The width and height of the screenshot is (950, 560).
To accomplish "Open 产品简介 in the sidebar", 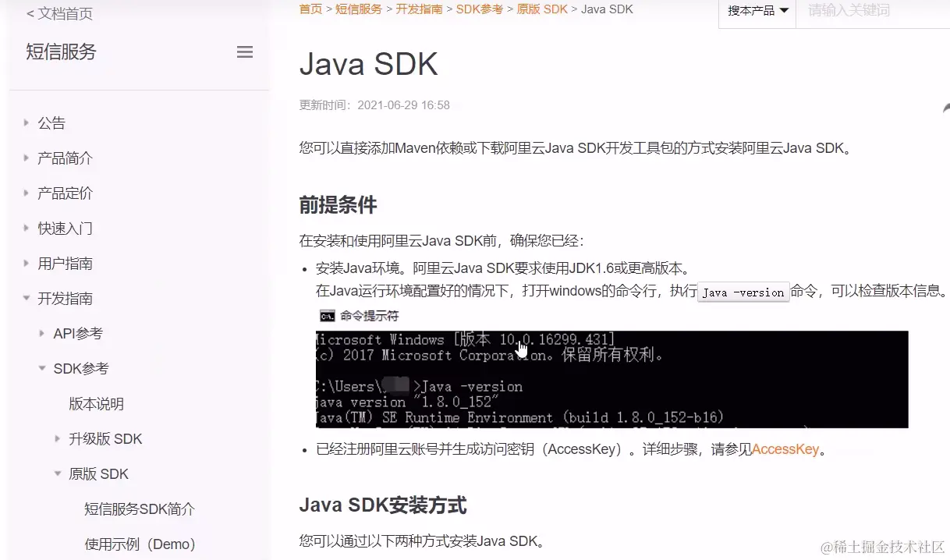I will [66, 158].
